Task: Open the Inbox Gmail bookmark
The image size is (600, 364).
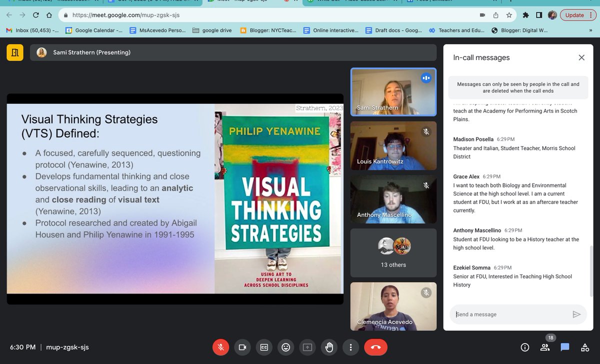Action: tap(32, 30)
